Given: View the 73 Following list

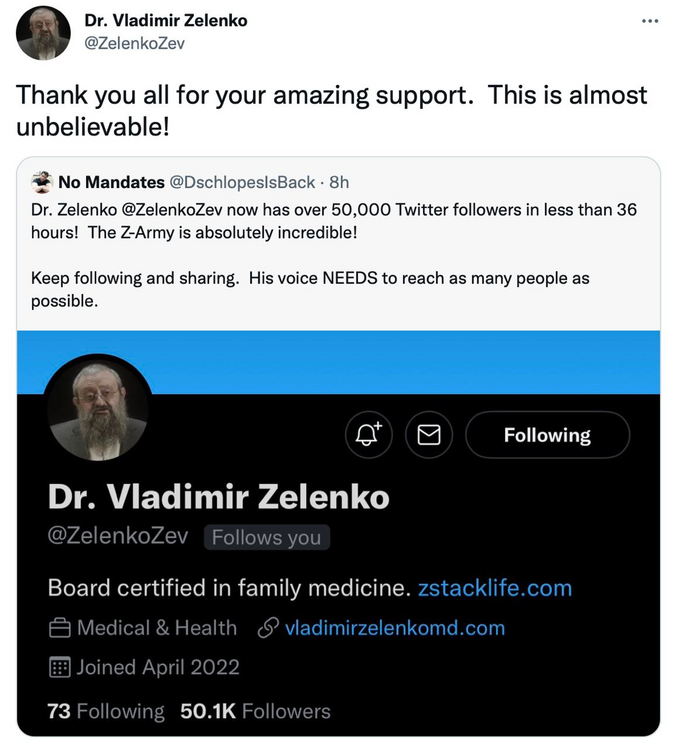Looking at the screenshot, I should (x=105, y=711).
